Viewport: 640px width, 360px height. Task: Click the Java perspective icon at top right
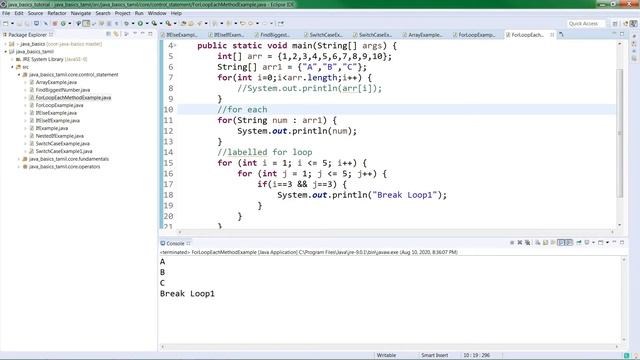click(x=633, y=24)
